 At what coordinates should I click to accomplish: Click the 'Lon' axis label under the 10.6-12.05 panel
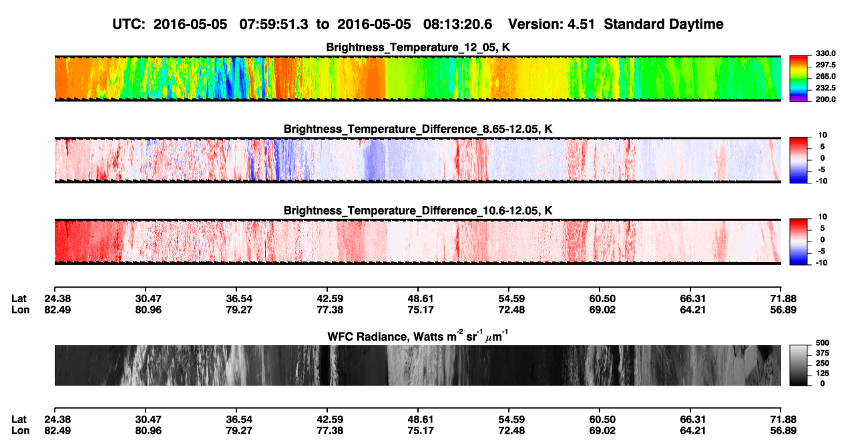click(21, 310)
